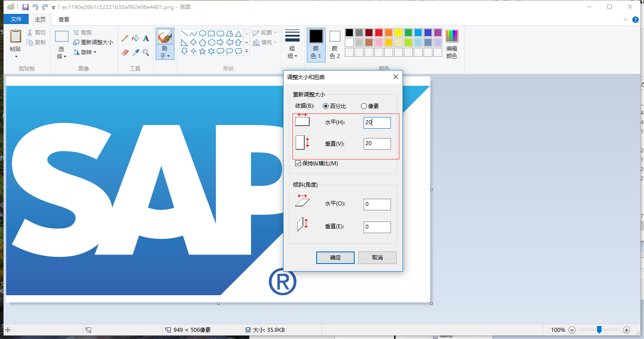The image size is (644, 339).
Task: Pick the red color swatch
Action: pyautogui.click(x=379, y=33)
